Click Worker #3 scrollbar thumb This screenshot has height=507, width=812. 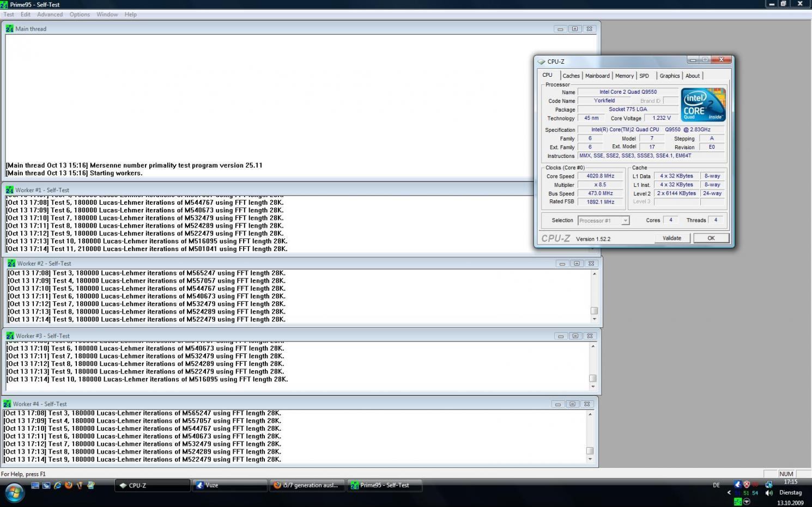click(593, 378)
